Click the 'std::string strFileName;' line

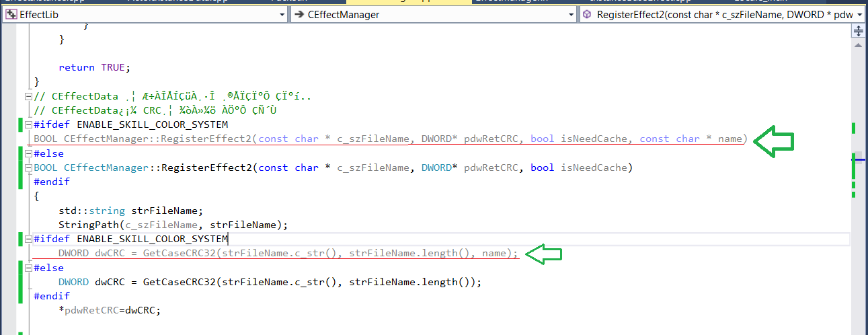coord(130,211)
